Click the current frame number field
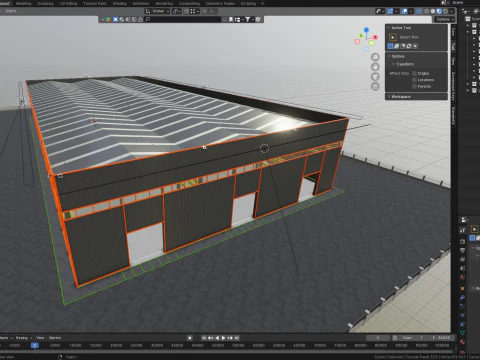The height and width of the screenshot is (360, 480). [378, 338]
